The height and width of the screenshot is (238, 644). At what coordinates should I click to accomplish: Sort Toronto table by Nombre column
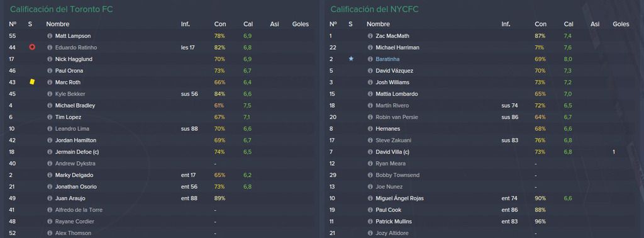pos(57,25)
